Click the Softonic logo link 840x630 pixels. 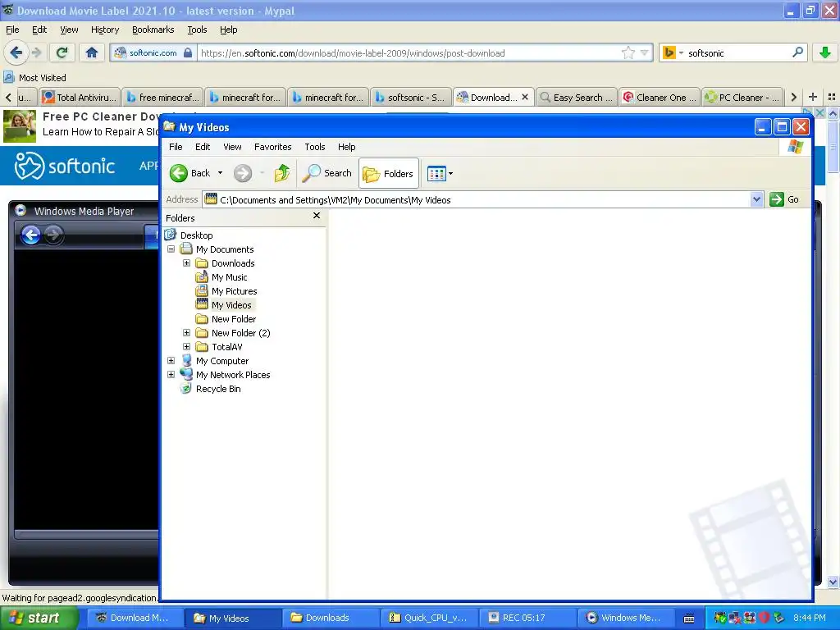point(64,166)
